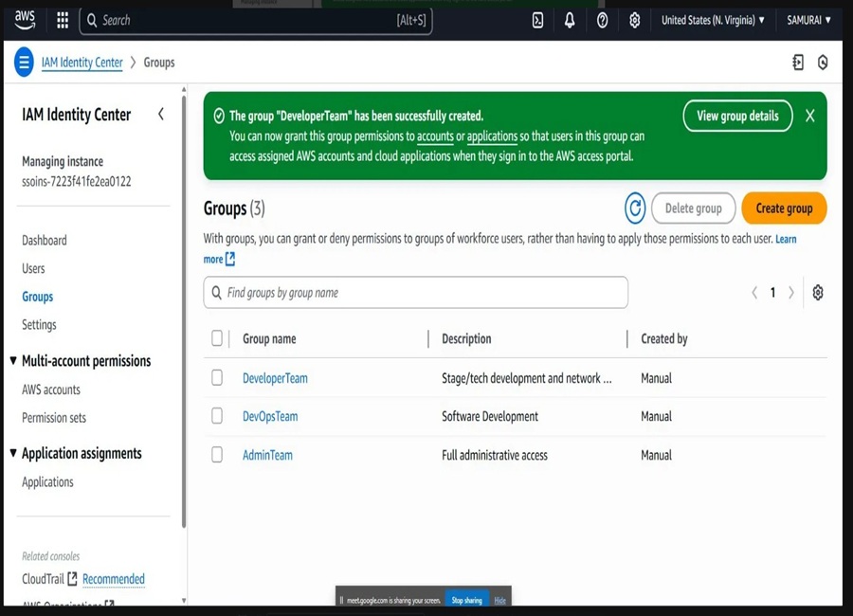
Task: Open Settings in the sidebar
Action: 39,325
